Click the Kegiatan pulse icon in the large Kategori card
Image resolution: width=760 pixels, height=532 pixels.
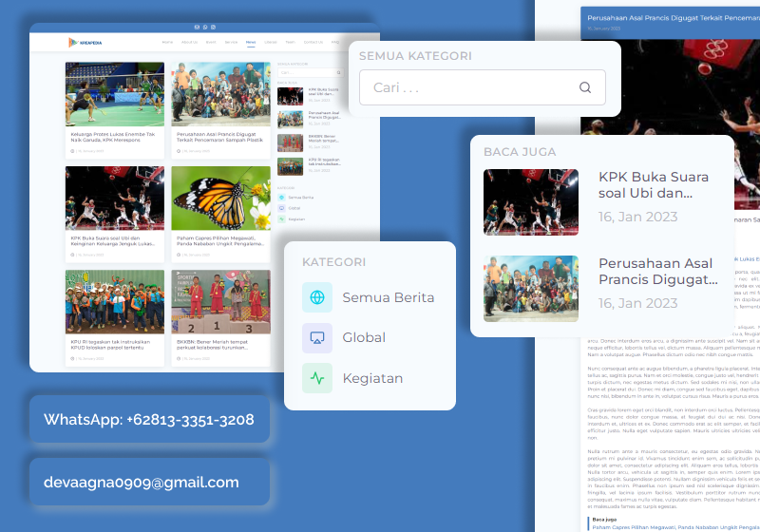click(317, 378)
